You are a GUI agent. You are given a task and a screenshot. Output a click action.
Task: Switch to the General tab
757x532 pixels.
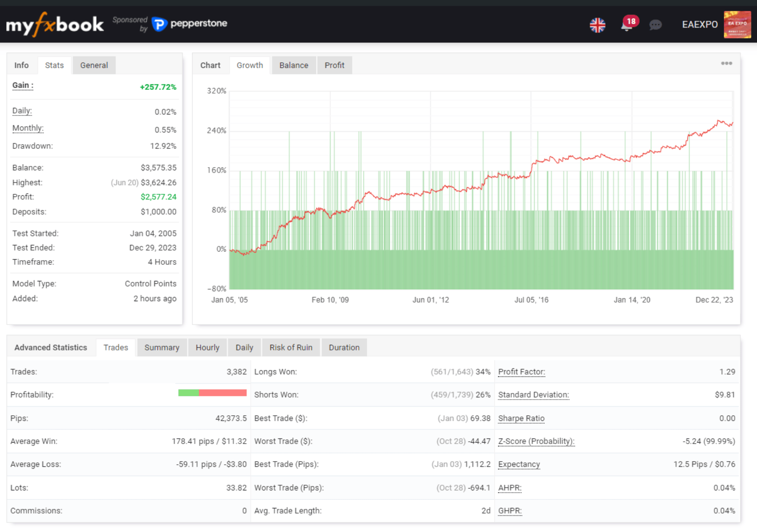(94, 65)
